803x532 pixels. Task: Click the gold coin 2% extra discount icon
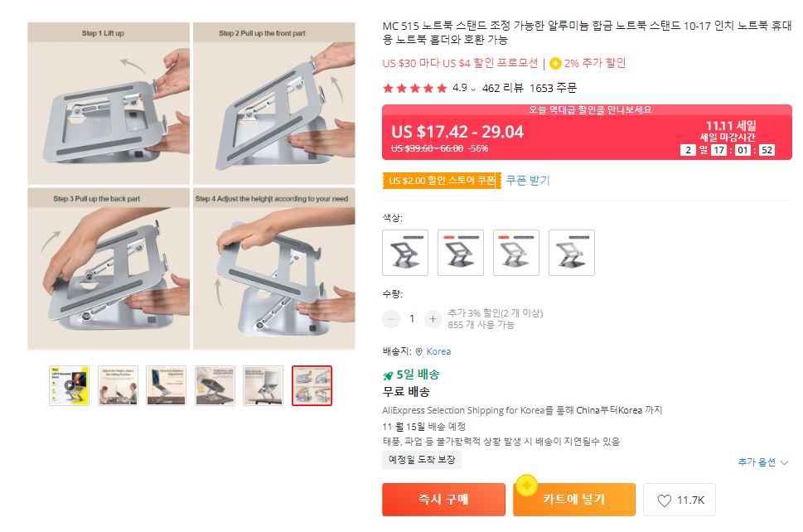coord(555,64)
